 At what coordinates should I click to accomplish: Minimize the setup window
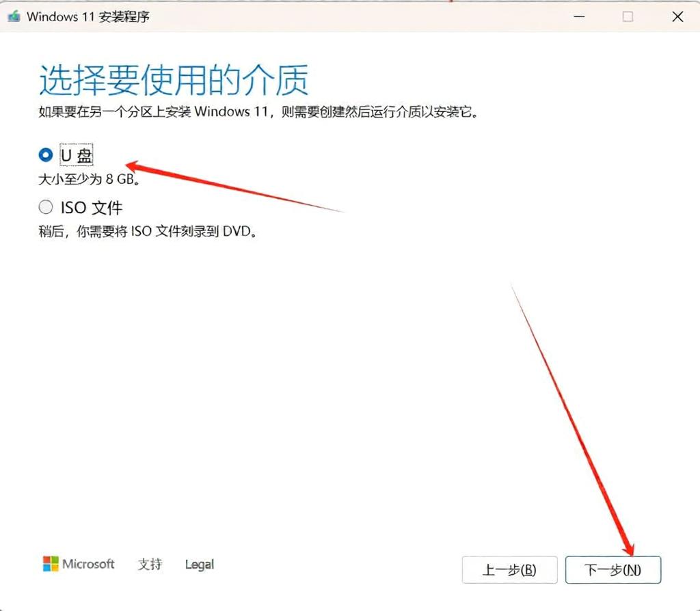[580, 16]
